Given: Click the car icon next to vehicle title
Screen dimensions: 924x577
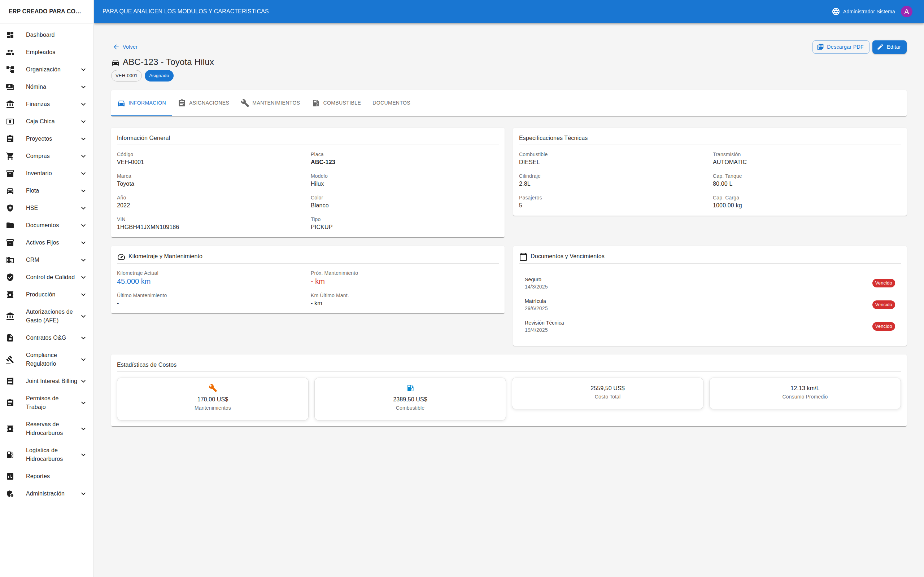Looking at the screenshot, I should (115, 63).
